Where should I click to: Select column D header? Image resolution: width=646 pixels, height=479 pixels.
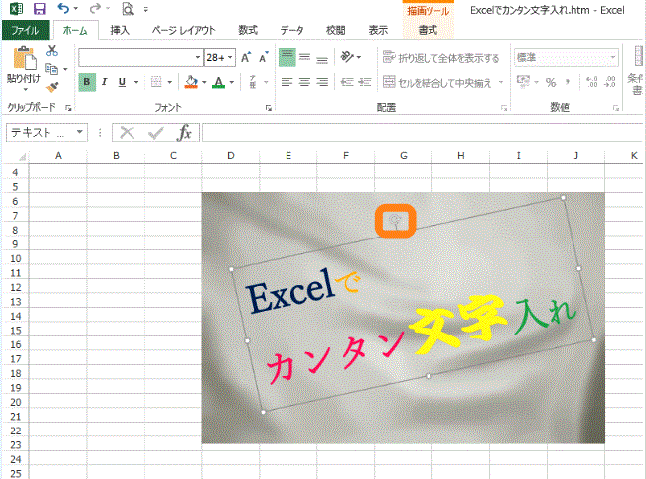(231, 156)
